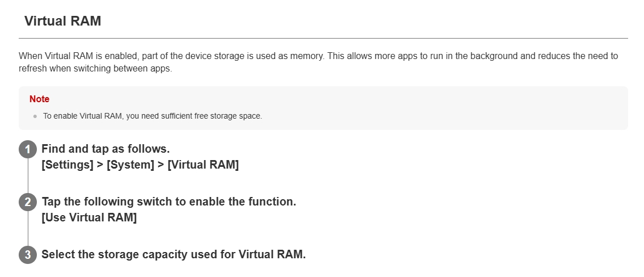644x277 pixels.
Task: Click the line connecting steps 2 and 3
Action: click(28, 229)
